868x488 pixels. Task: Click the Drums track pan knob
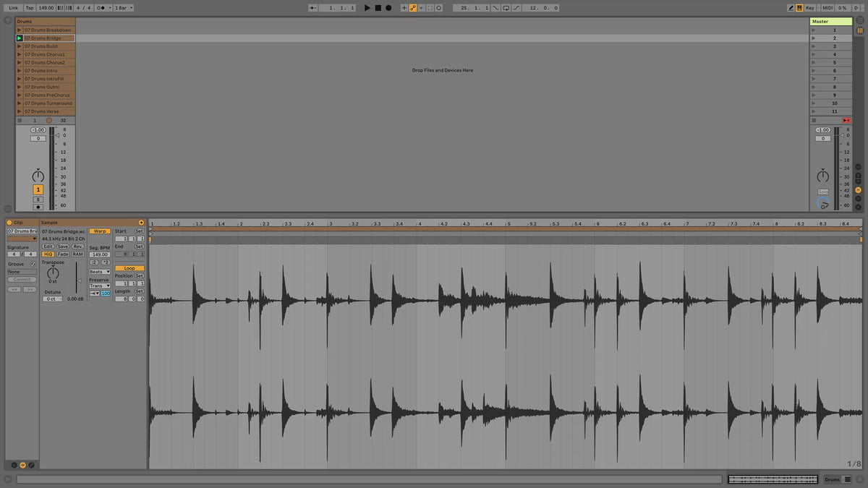pos(38,176)
